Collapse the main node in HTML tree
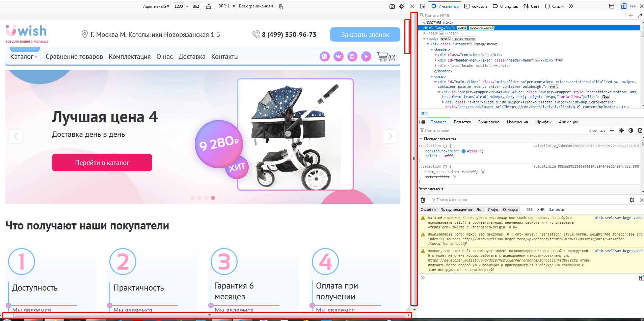The image size is (644, 321). (x=432, y=76)
